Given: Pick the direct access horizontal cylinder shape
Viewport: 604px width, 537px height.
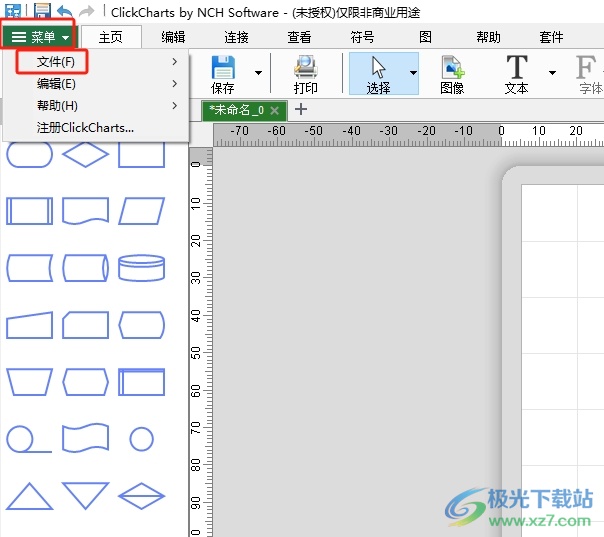Looking at the screenshot, I should click(86, 268).
